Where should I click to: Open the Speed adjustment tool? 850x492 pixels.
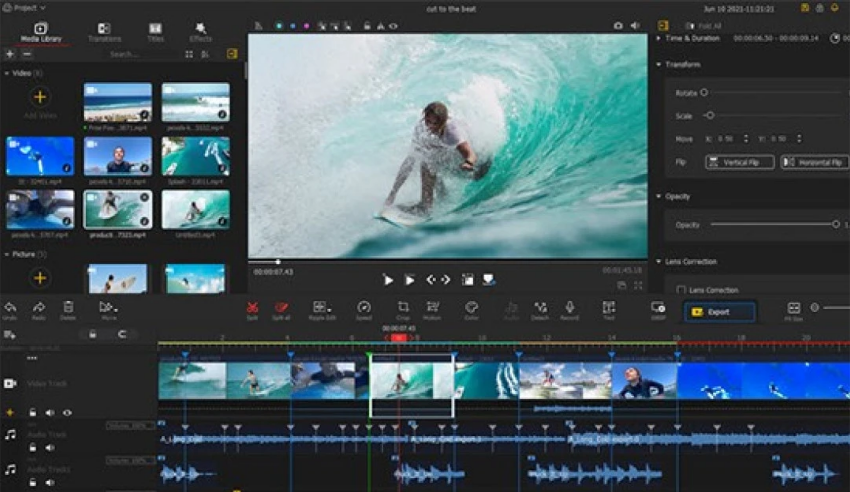click(x=364, y=308)
